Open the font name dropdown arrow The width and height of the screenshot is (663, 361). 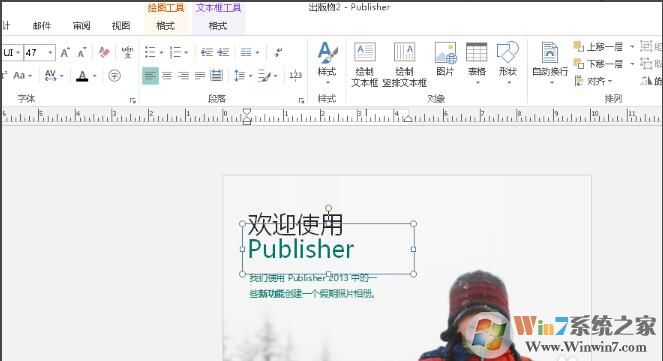[18, 52]
